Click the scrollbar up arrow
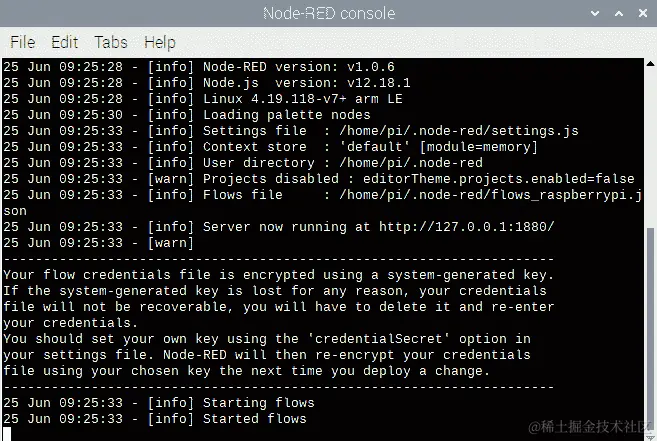The height and width of the screenshot is (441, 657). (650, 64)
